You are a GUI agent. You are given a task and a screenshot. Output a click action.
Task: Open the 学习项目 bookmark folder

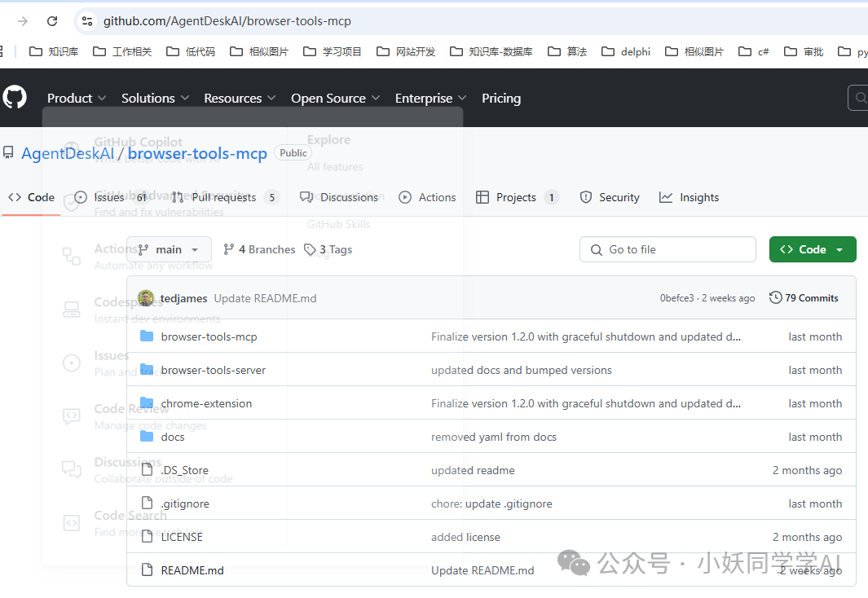point(333,51)
